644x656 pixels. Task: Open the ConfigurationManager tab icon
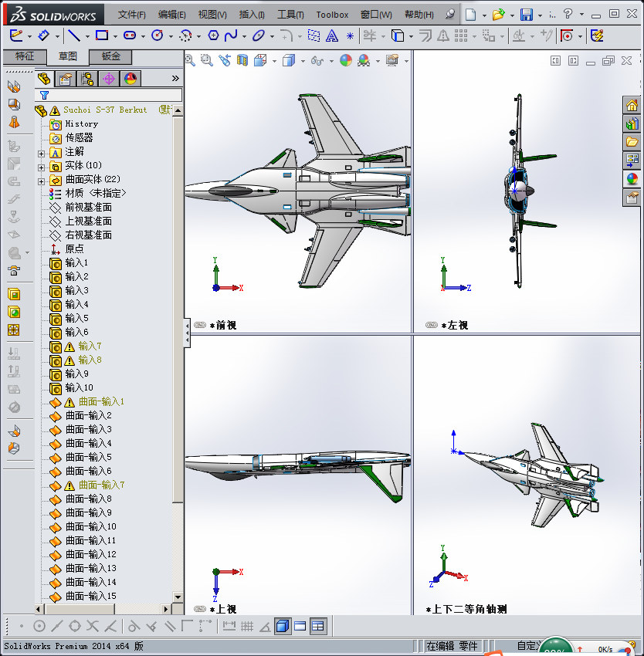[87, 79]
